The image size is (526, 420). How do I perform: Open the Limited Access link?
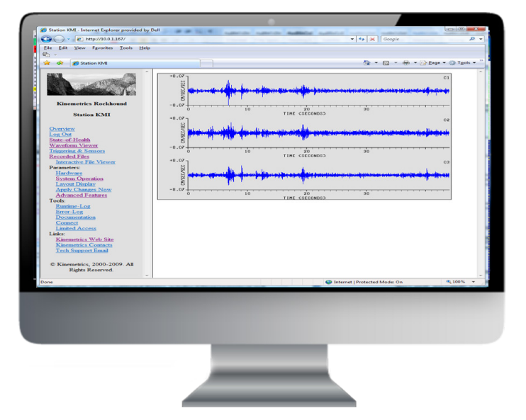click(76, 228)
